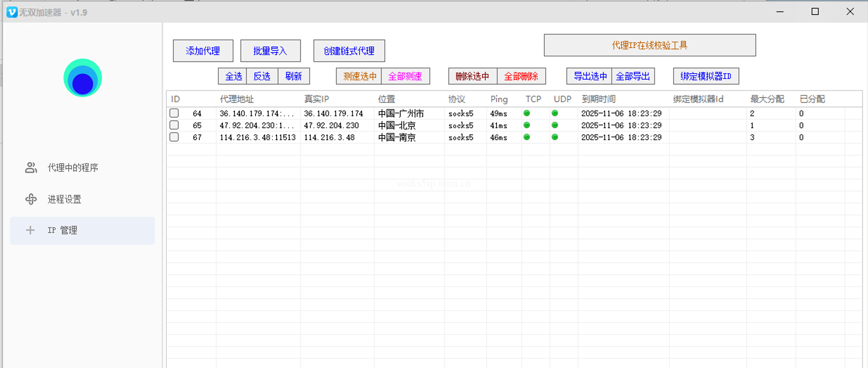Run 全部测速 to test all proxies
Image resolution: width=868 pixels, height=368 pixels.
pyautogui.click(x=406, y=76)
